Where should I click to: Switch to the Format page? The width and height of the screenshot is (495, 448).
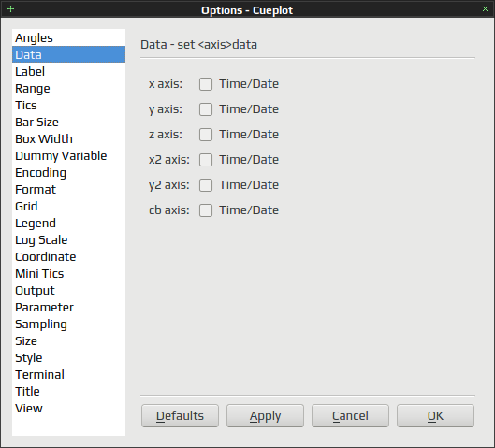tap(68, 189)
